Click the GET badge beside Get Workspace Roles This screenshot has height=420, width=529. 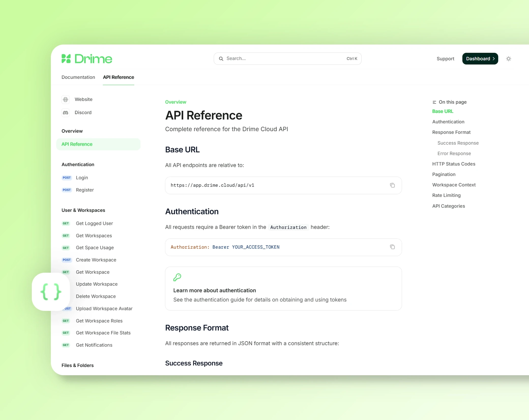tap(66, 321)
